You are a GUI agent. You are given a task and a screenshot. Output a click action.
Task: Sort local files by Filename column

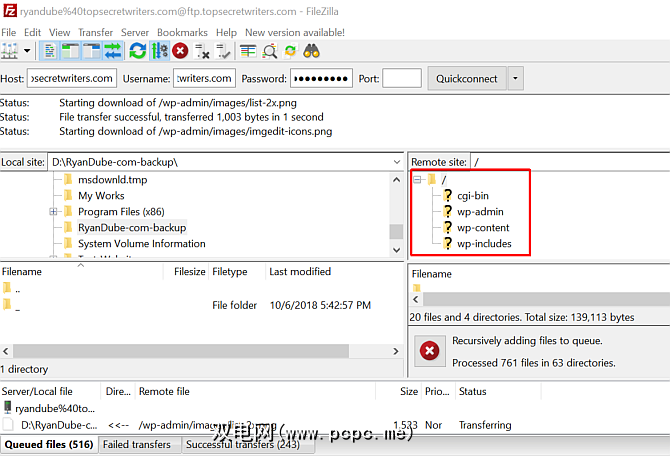coord(81,272)
